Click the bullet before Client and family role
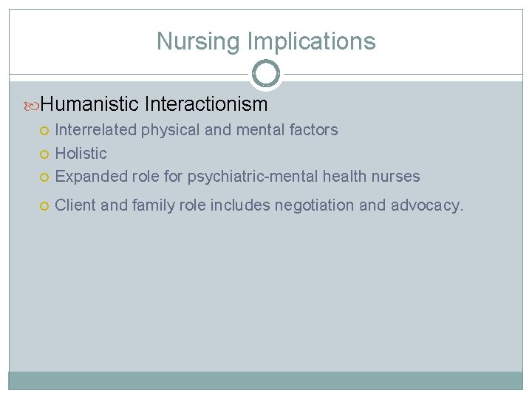 click(44, 205)
